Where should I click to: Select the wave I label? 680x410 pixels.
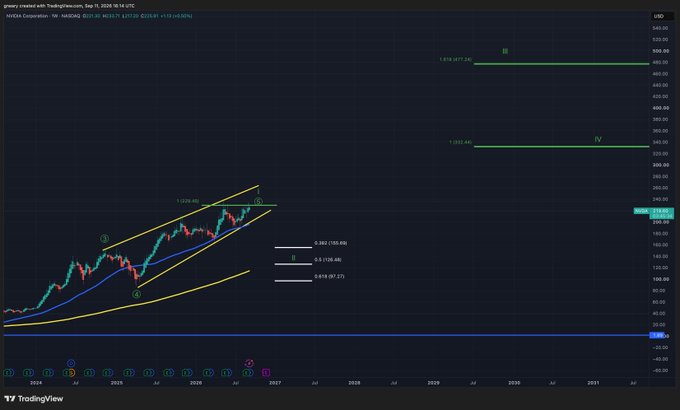(258, 191)
